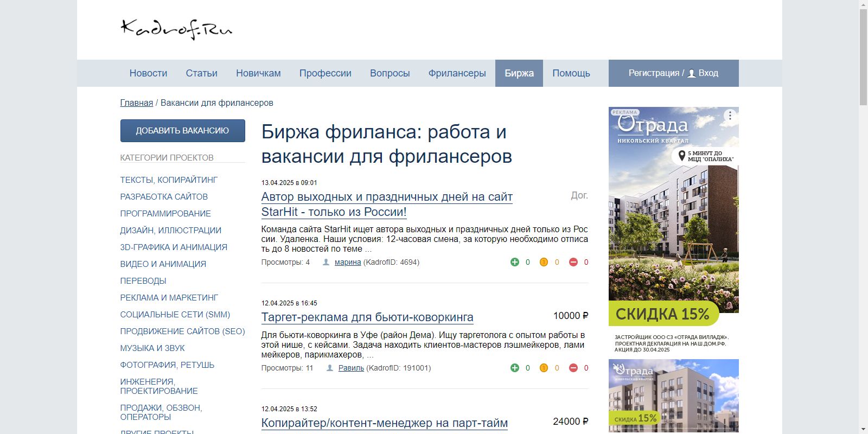Click green plus icon on StarHit vacancy
The height and width of the screenshot is (434, 868).
515,262
